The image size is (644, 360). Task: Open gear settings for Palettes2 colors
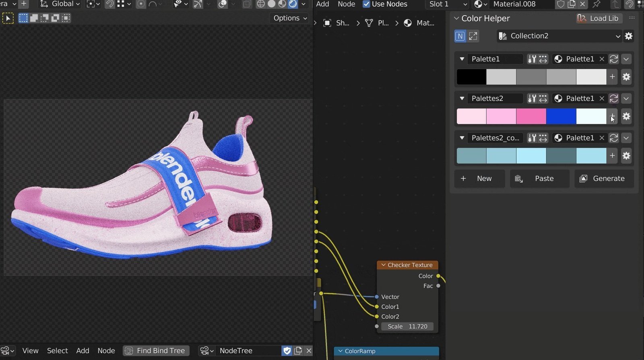coord(626,116)
